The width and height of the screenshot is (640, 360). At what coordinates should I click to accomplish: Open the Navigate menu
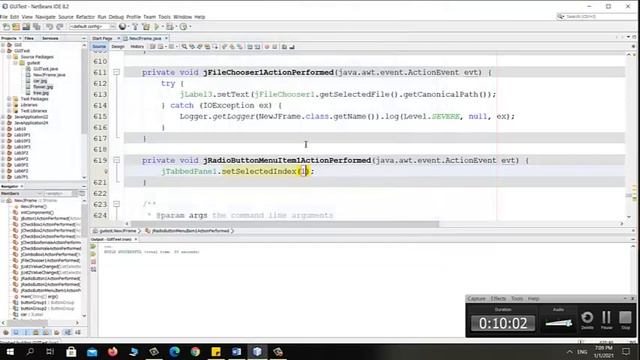45,17
